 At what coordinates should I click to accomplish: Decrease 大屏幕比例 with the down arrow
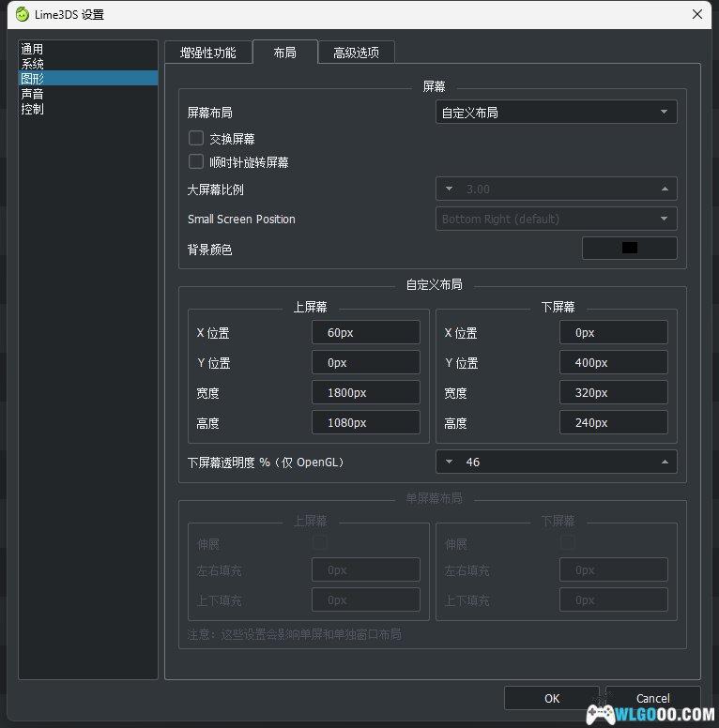click(x=449, y=189)
